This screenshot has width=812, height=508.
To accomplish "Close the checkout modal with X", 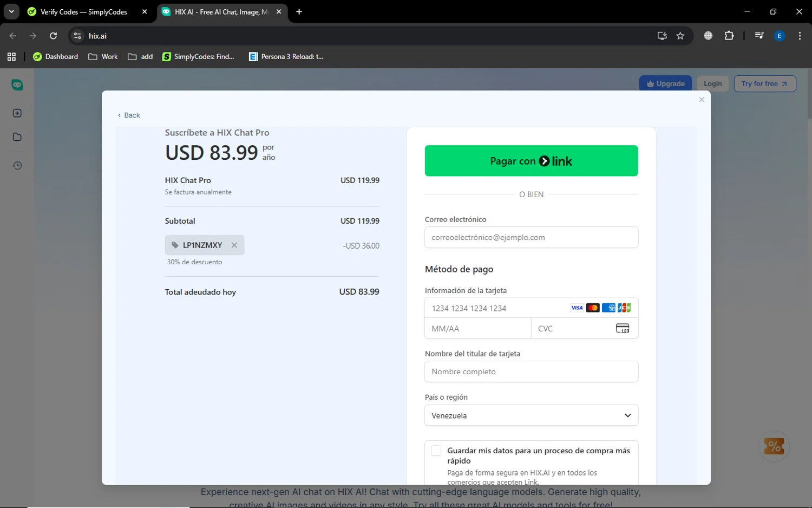I will [702, 100].
